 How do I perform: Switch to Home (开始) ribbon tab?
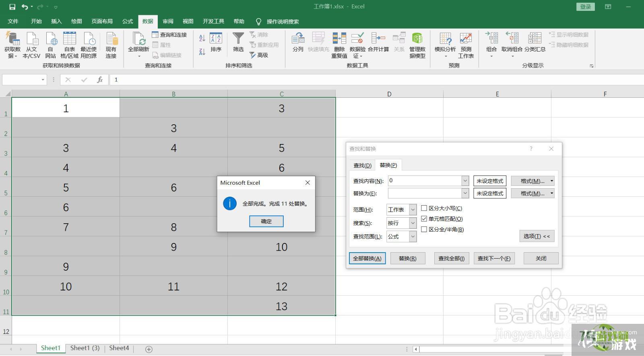point(36,21)
